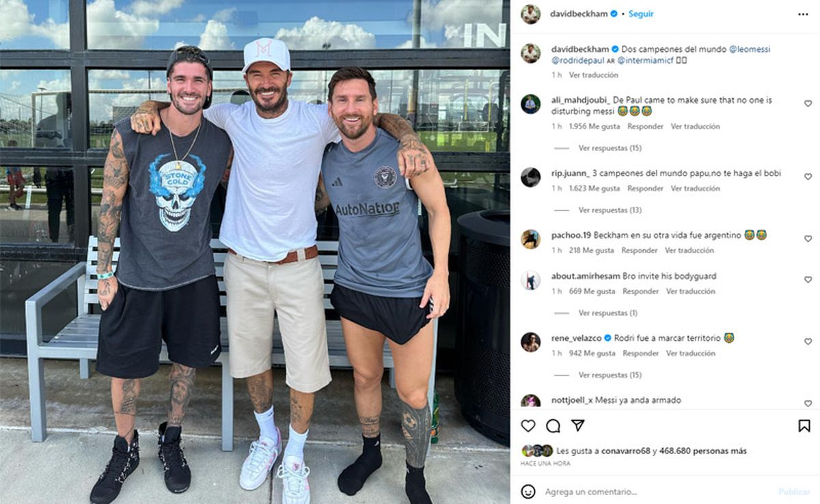The image size is (820, 504).
Task: Open the @leomessi mention link
Action: click(749, 49)
